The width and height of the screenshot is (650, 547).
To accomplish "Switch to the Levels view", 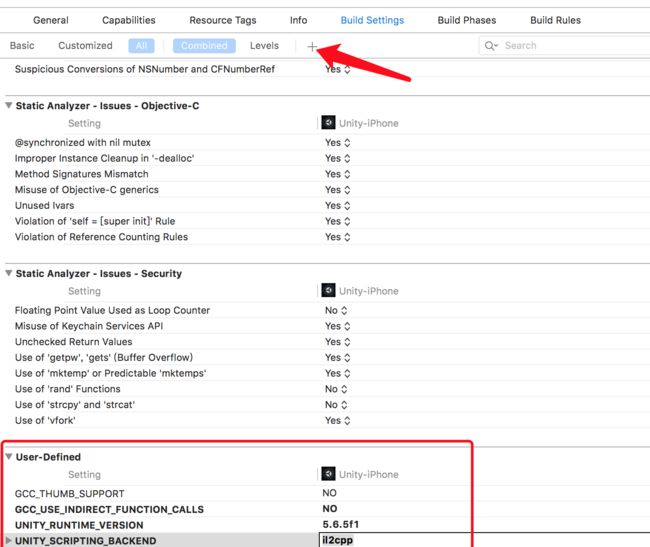I will pyautogui.click(x=264, y=46).
